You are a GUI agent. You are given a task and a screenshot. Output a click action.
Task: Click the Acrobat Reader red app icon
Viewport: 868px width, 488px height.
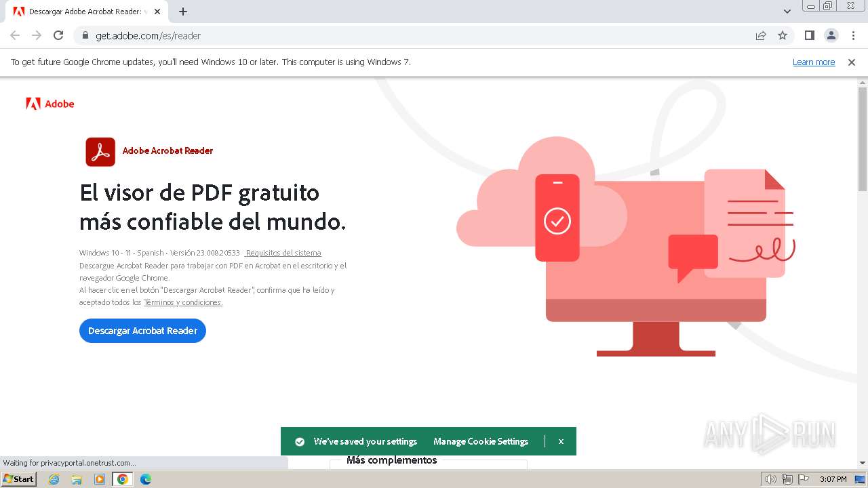tap(100, 152)
